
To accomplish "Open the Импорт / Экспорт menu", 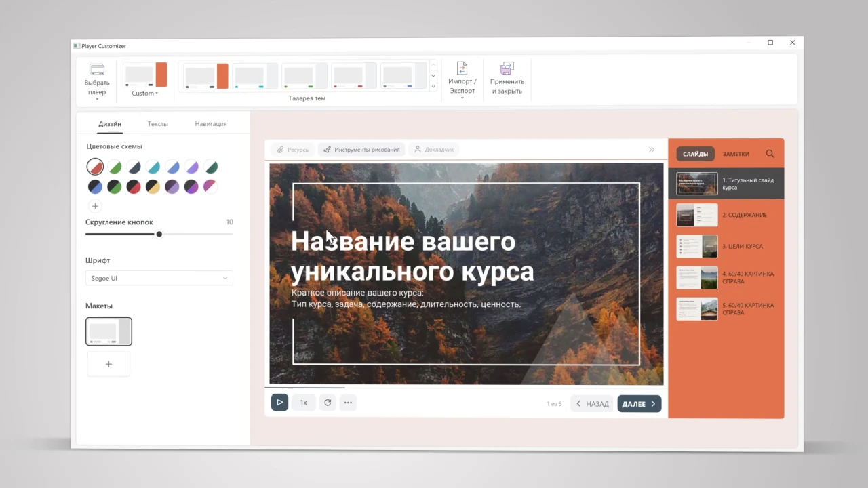I will [x=462, y=81].
